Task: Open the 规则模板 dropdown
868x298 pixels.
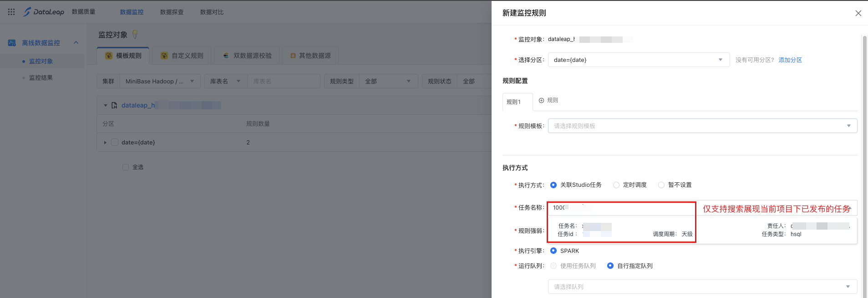Action: (702, 126)
